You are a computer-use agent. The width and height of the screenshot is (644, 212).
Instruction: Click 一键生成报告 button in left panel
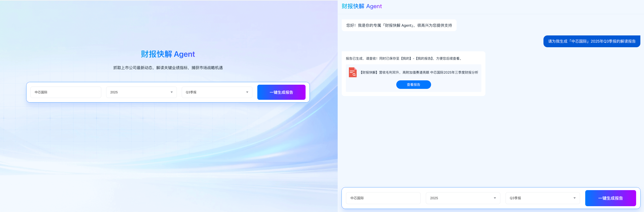[x=281, y=92]
